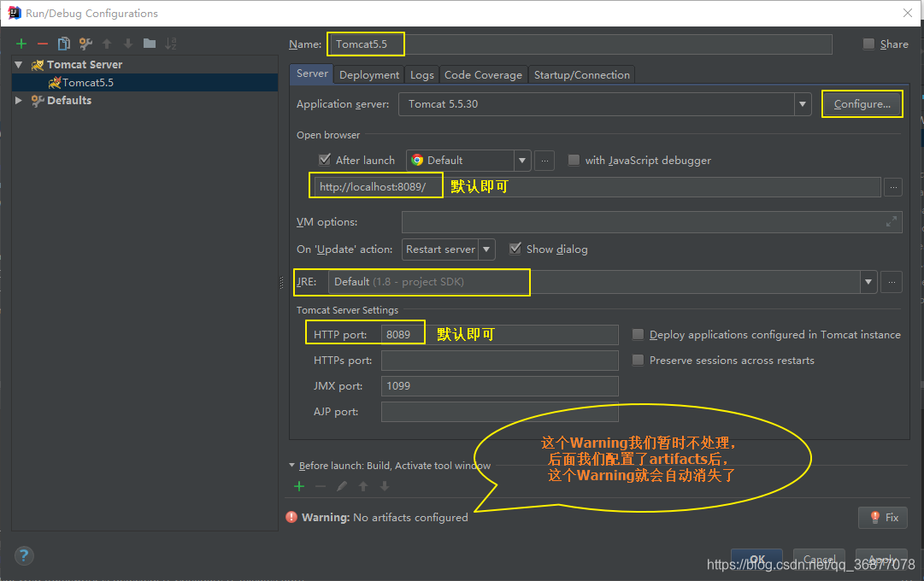Click the Name input field
The image size is (924, 581).
(x=580, y=44)
